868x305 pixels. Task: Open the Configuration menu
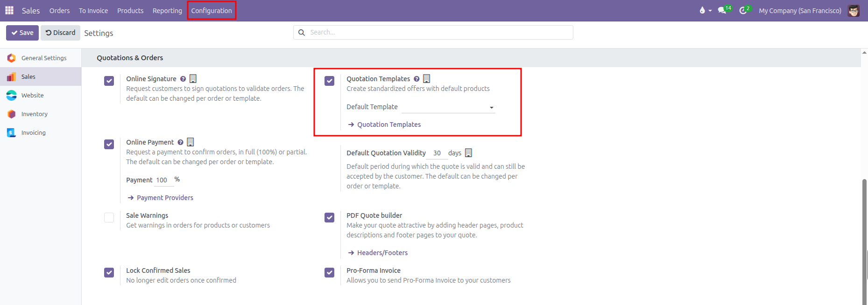212,10
